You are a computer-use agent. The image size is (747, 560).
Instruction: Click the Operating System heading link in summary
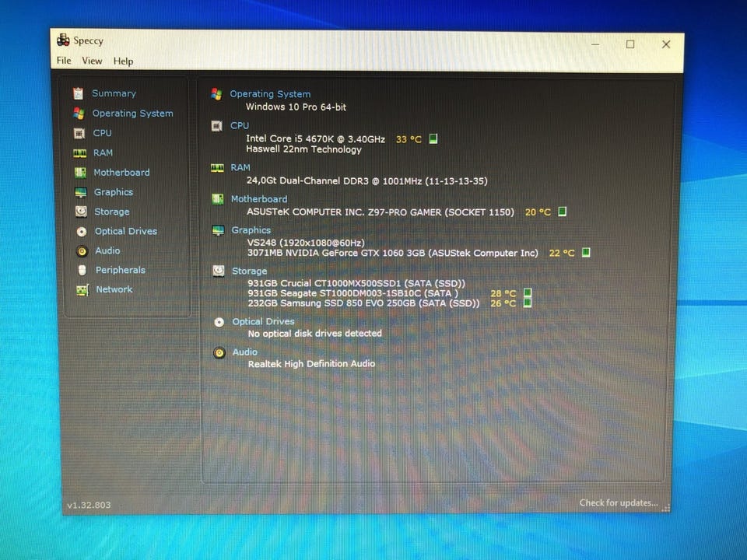pos(270,94)
